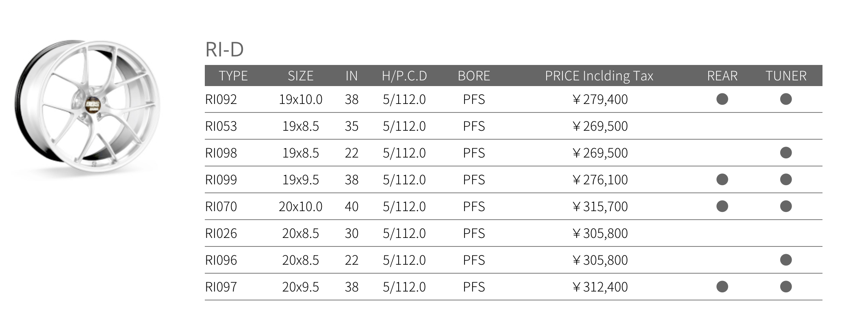868x311 pixels.
Task: Click the REAR dot for RI099
Action: (722, 179)
